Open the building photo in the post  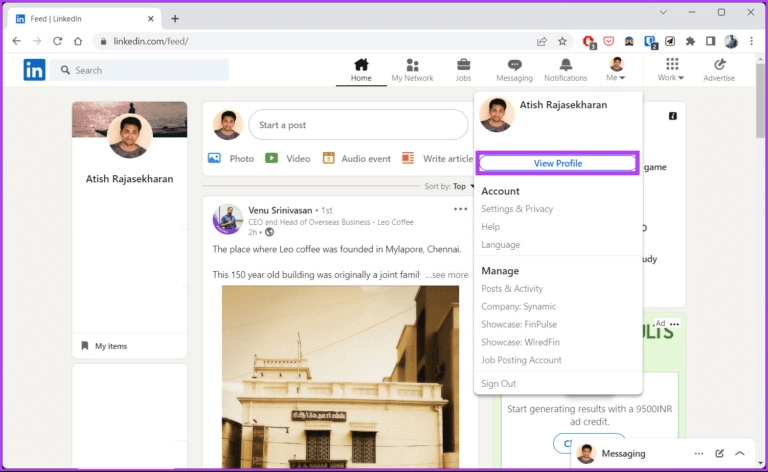click(x=340, y=377)
